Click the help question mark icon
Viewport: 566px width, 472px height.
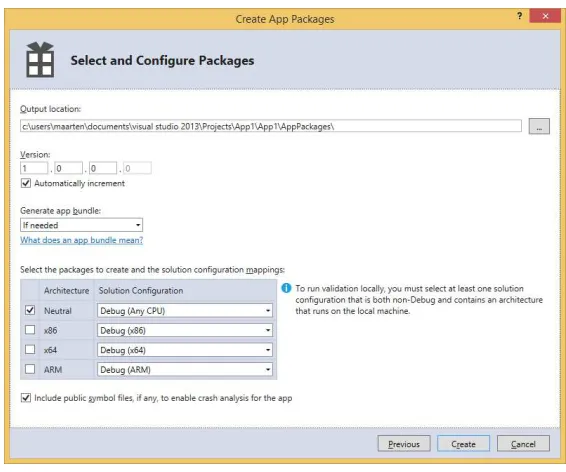[519, 16]
